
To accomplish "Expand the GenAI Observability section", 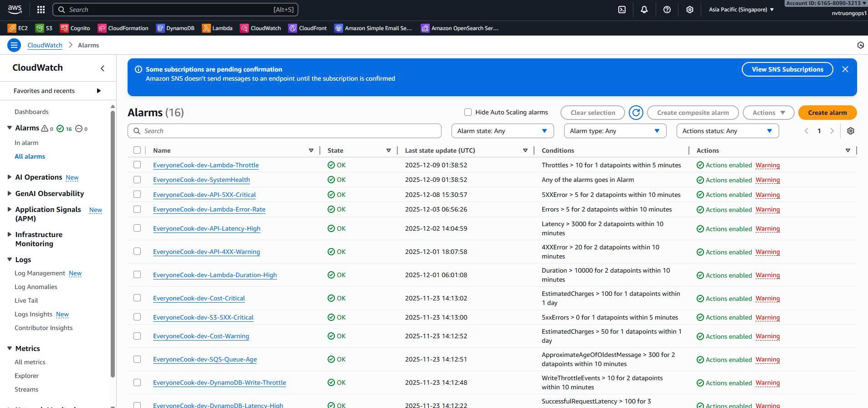I will pos(10,193).
